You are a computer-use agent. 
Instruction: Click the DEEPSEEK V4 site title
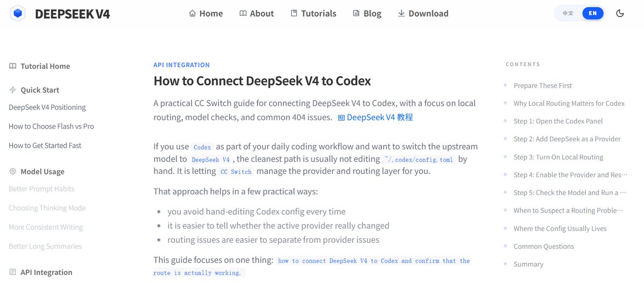click(72, 14)
